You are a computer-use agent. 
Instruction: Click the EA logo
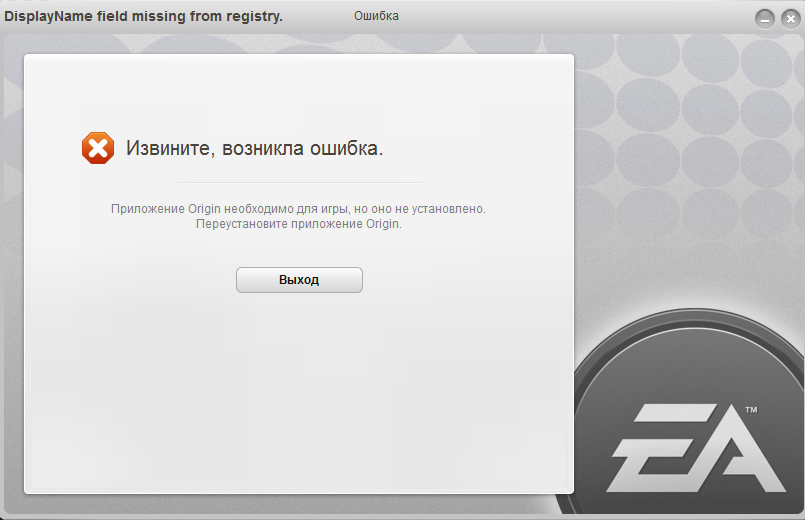[x=696, y=448]
